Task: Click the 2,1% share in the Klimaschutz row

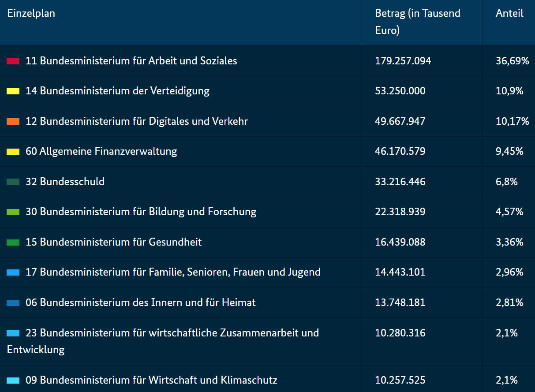Action: [x=507, y=380]
